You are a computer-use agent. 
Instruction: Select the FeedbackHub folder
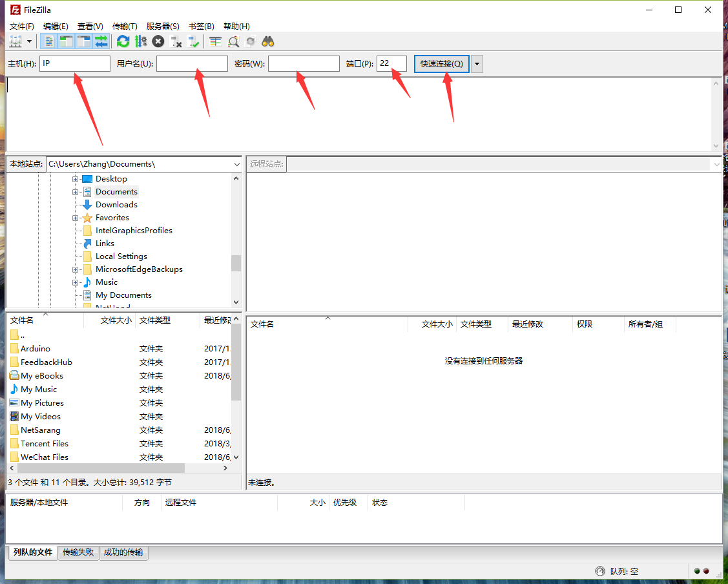coord(47,362)
